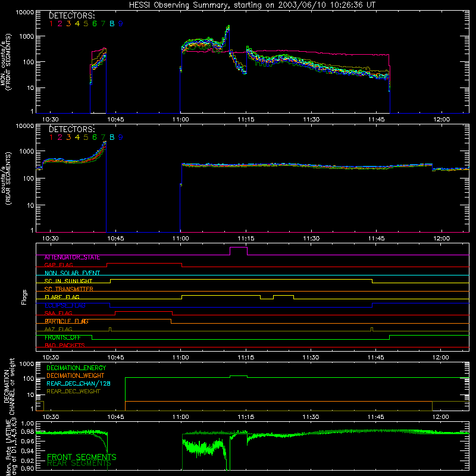Select pink detector 2 in front segments legend

pyautogui.click(x=60, y=24)
